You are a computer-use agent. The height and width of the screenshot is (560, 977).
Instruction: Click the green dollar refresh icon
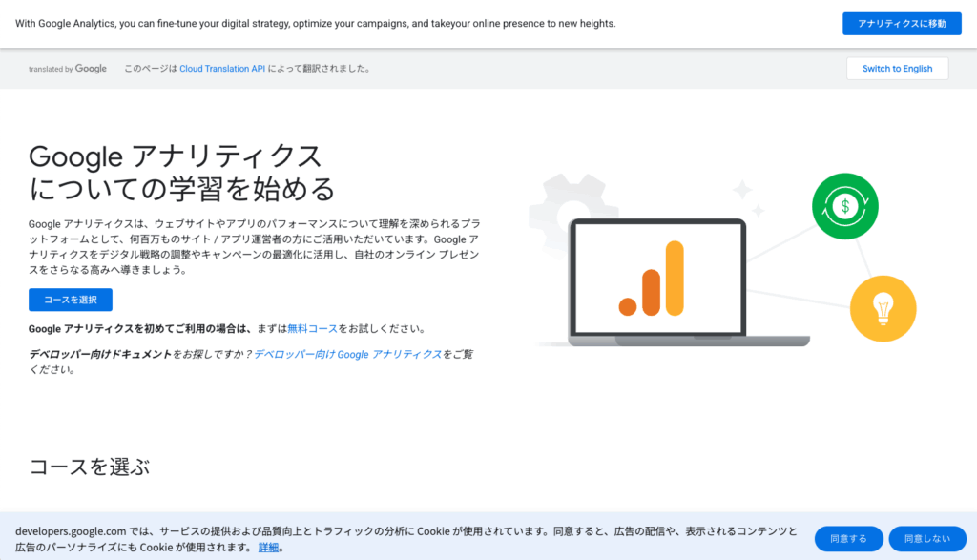[845, 206]
